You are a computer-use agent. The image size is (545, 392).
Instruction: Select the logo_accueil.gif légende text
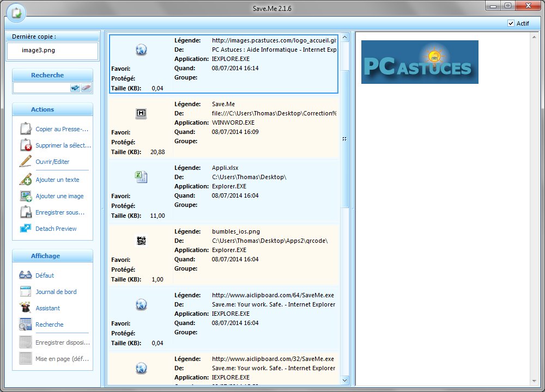tap(274, 40)
